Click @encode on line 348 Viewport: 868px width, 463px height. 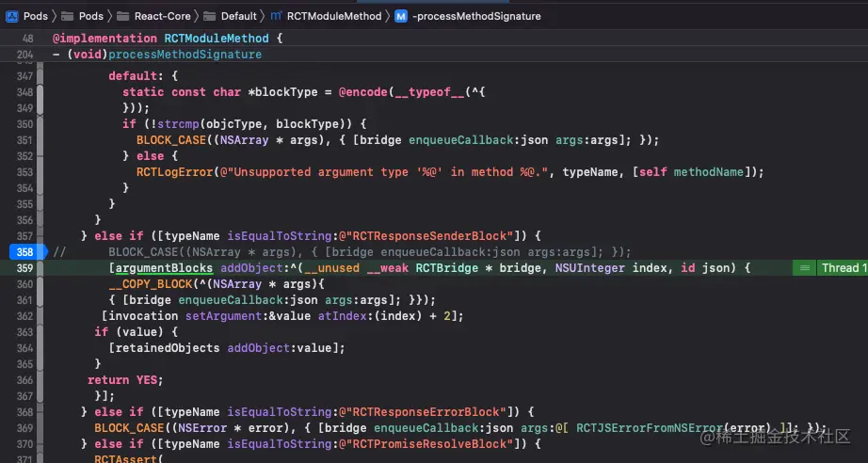pyautogui.click(x=362, y=92)
